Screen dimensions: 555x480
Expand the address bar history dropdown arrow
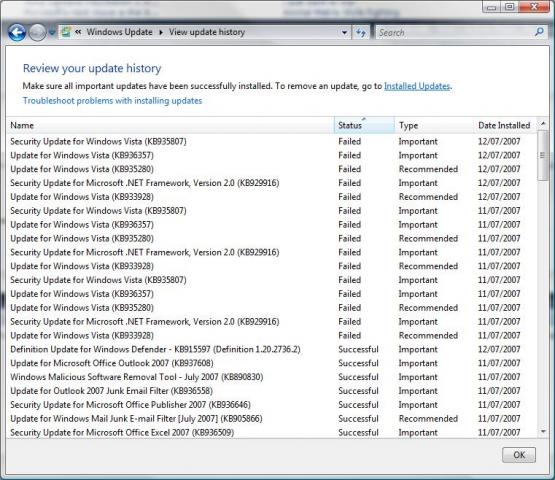(x=344, y=33)
